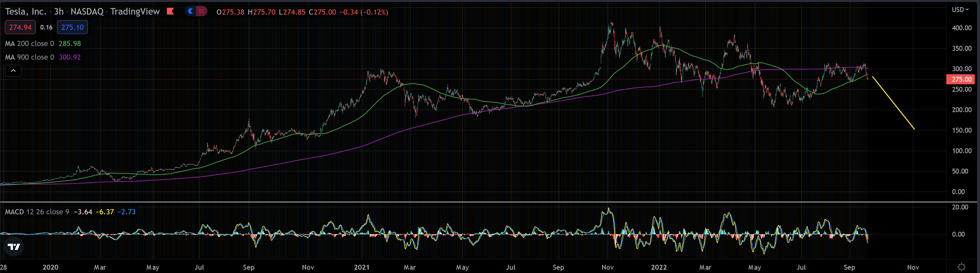Click the H275.70 high value in OHLC
980x273 pixels.
[261, 12]
